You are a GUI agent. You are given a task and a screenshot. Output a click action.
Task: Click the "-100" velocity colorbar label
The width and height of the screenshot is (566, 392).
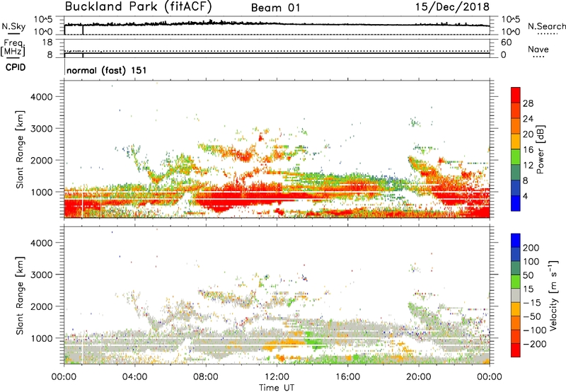click(535, 330)
